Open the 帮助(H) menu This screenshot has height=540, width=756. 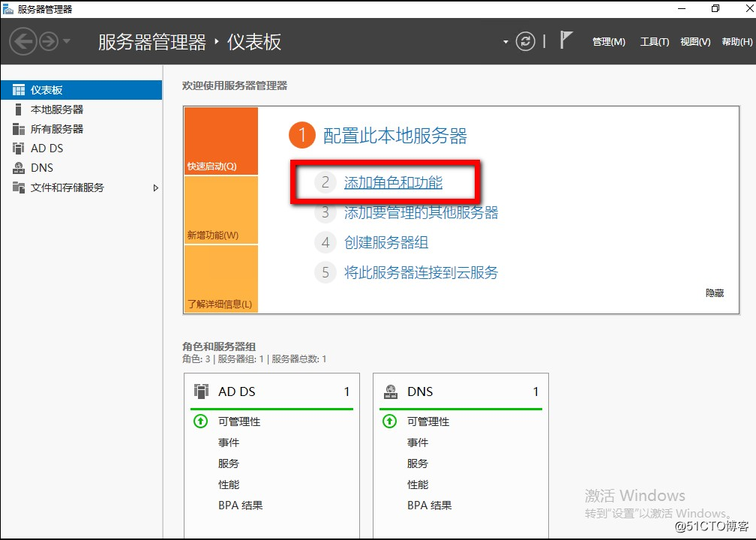[736, 42]
